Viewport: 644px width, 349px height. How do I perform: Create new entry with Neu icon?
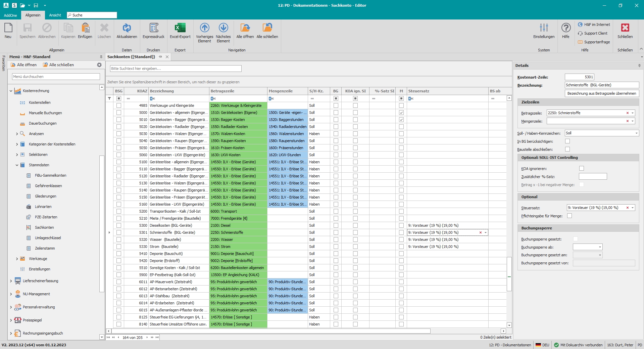8,28
